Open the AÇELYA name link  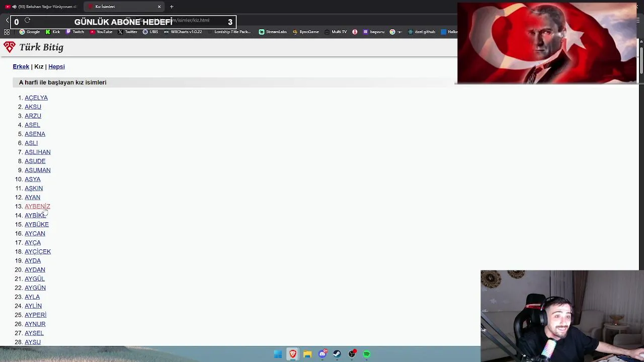[36, 98]
